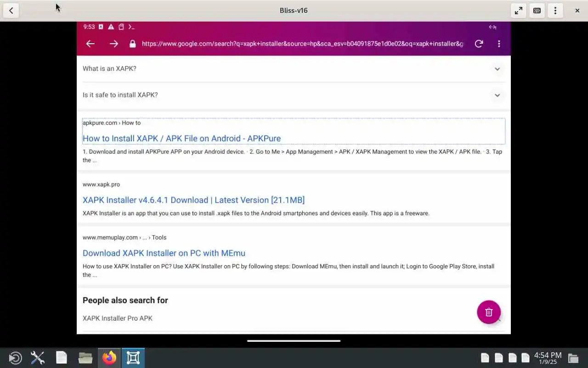588x368 pixels.
Task: Tap the magenta trash floating button
Action: (489, 312)
